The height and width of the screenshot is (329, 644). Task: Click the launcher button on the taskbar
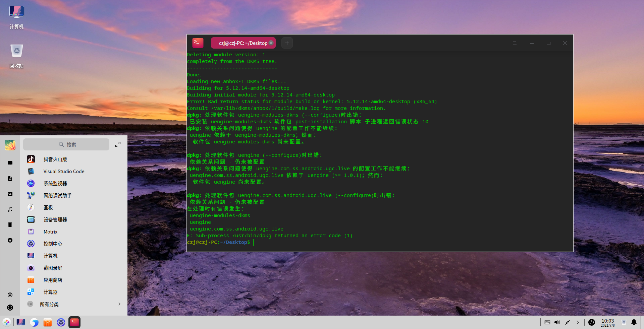point(7,322)
